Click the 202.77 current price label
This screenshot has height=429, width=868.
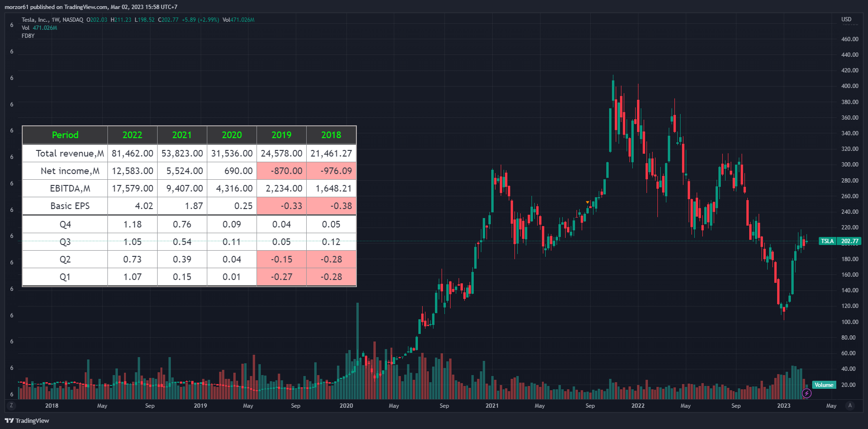850,241
